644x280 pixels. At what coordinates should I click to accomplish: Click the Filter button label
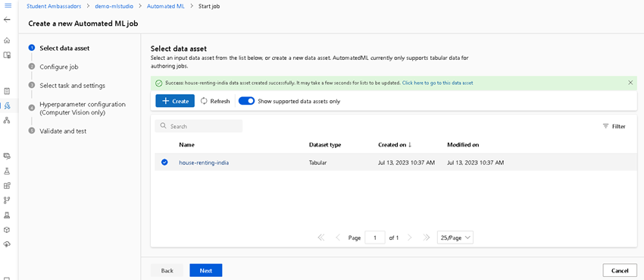[x=618, y=126]
